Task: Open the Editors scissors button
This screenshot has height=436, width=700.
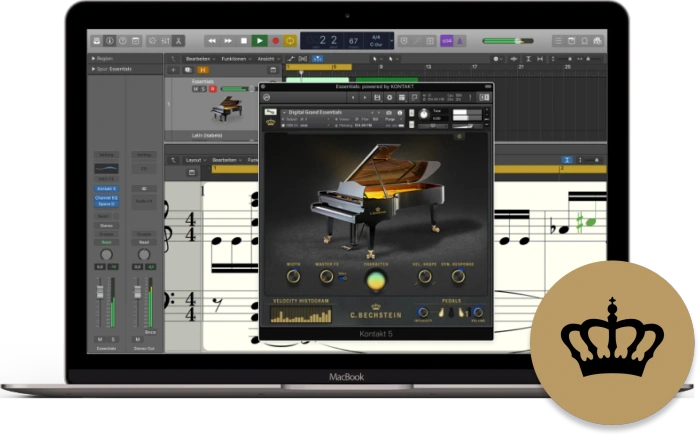Action: [178, 41]
